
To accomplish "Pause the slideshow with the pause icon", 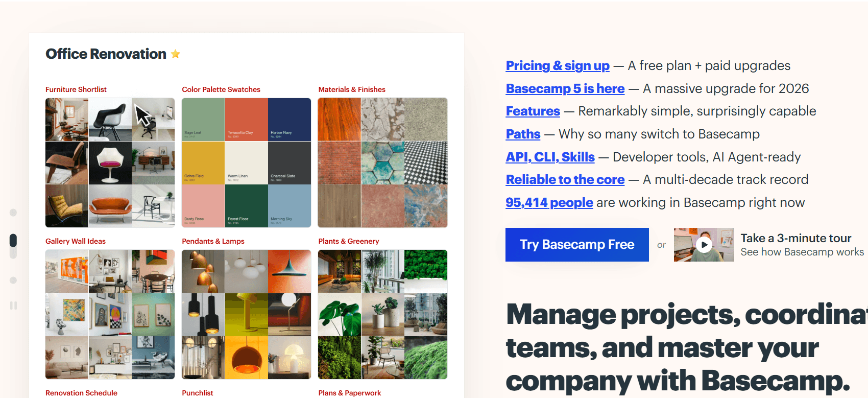I will pos(13,306).
